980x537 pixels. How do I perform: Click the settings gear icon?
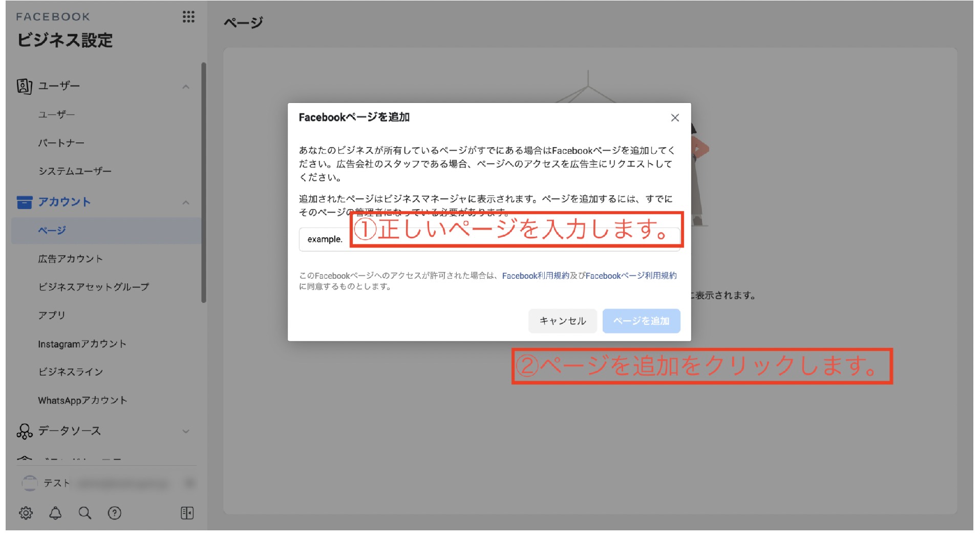pyautogui.click(x=26, y=513)
